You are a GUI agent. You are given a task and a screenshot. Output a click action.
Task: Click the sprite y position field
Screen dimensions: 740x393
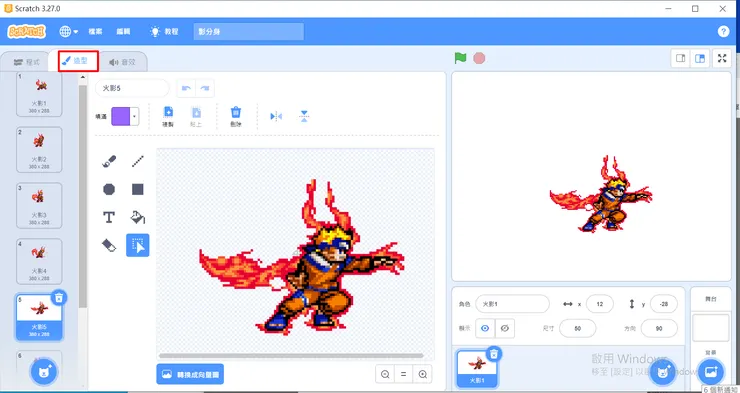tap(664, 304)
